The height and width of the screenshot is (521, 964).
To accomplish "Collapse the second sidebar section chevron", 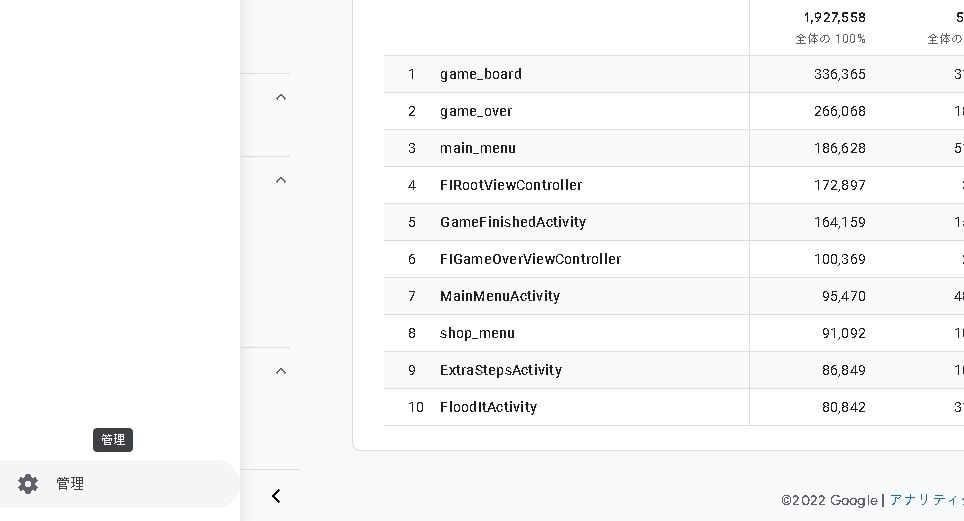I will point(281,180).
